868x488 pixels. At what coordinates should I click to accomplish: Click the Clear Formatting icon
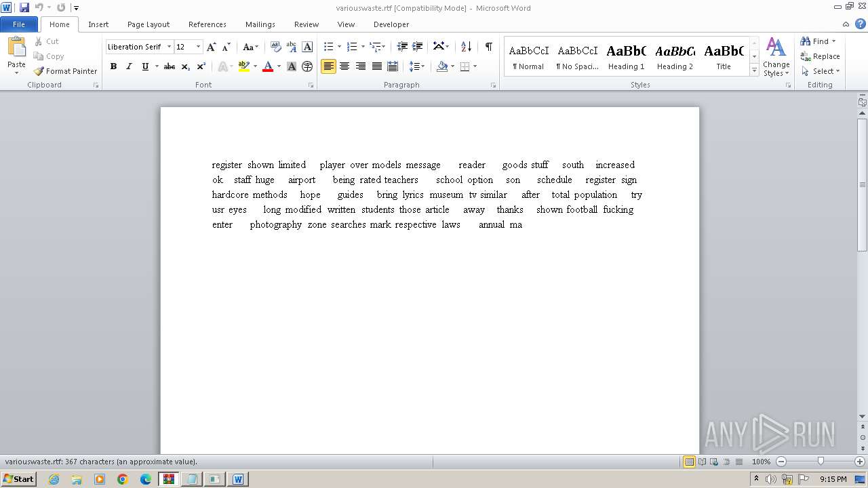tap(275, 47)
